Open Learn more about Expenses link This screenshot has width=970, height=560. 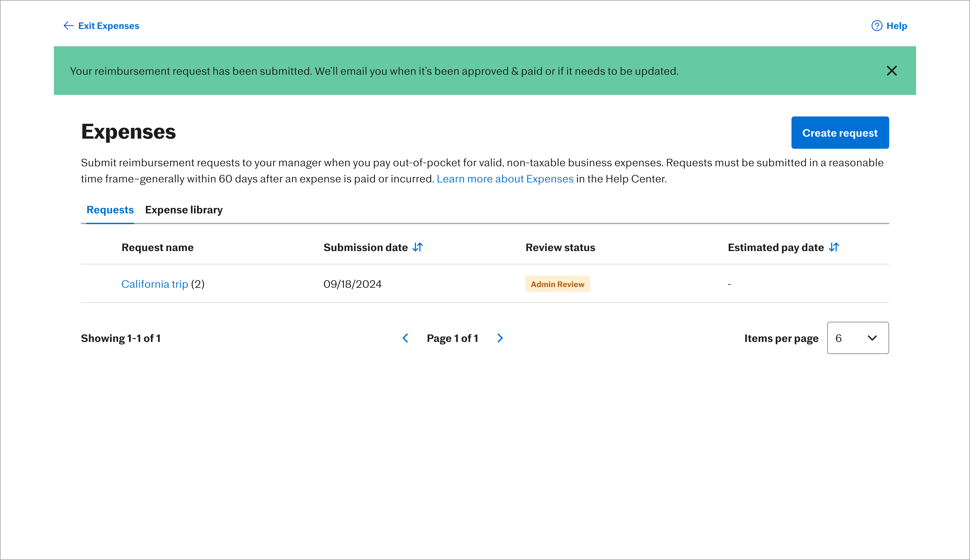tap(505, 179)
